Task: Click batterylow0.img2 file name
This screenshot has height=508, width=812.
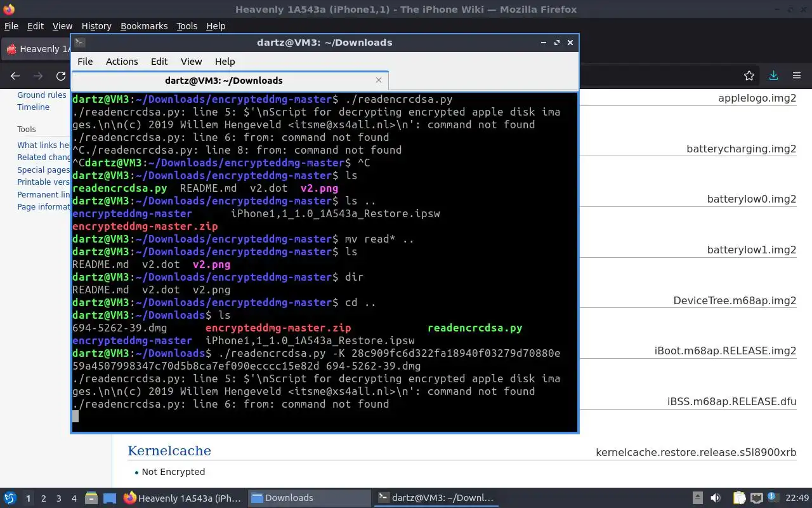Action: pos(752,199)
